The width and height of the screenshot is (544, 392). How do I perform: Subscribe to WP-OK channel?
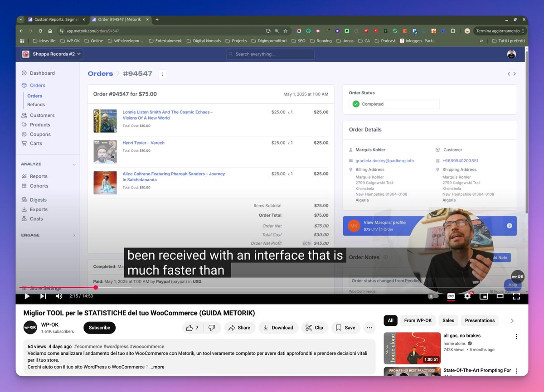click(99, 328)
